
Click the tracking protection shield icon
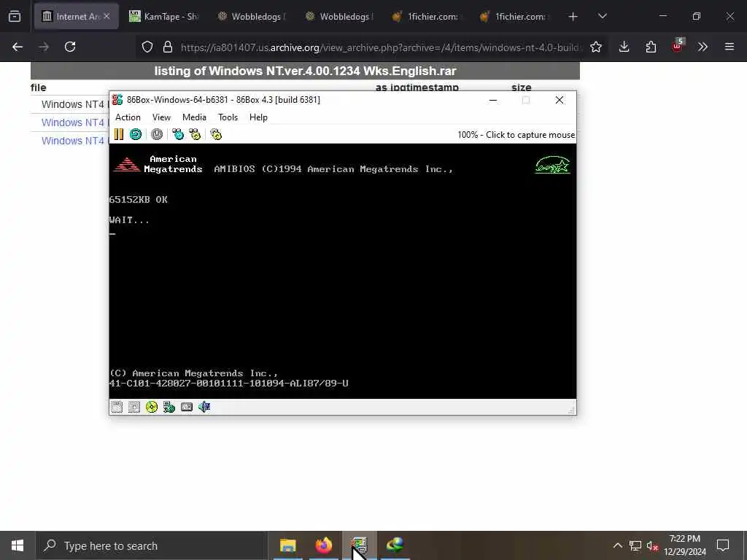147,47
